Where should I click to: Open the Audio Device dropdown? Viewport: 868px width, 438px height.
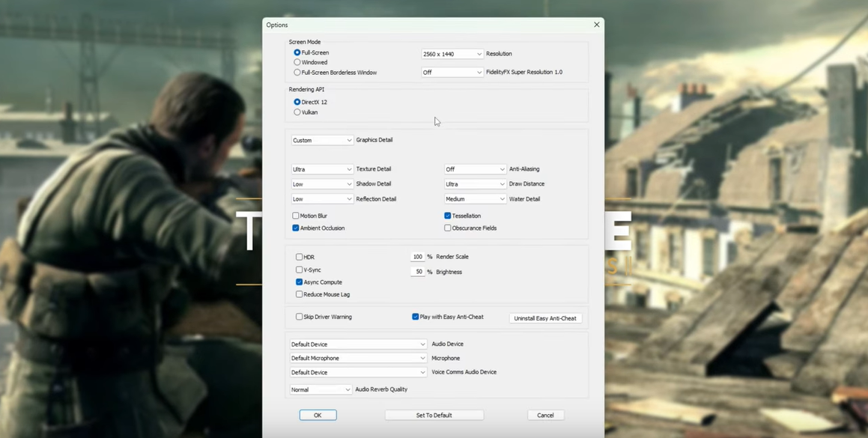tap(358, 344)
